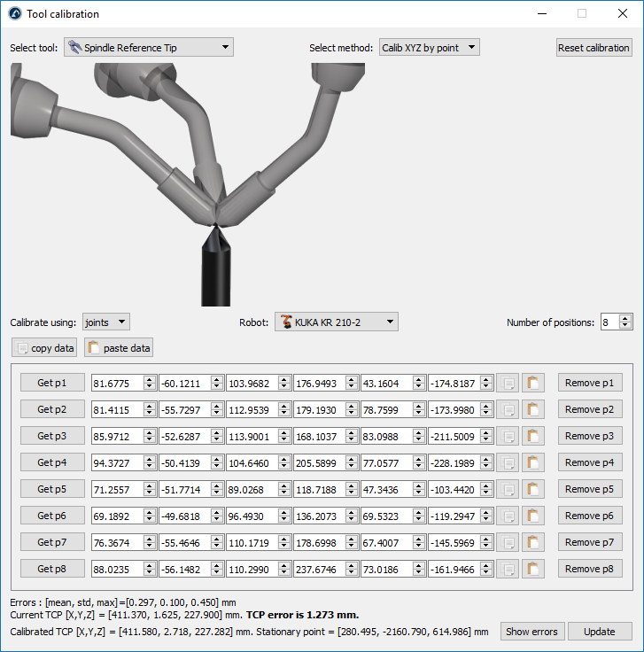The image size is (644, 652).
Task: Open the Robot KUKA KR 210-2 dropdown
Action: [x=336, y=322]
